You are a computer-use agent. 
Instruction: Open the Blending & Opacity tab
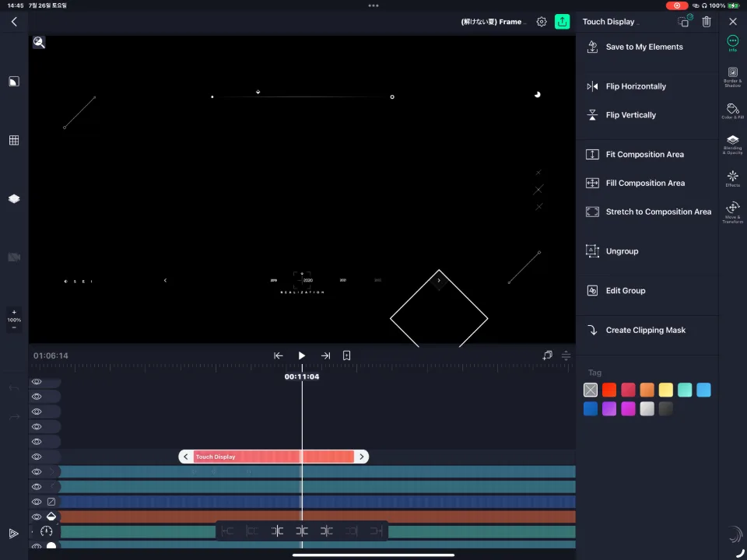click(x=733, y=145)
